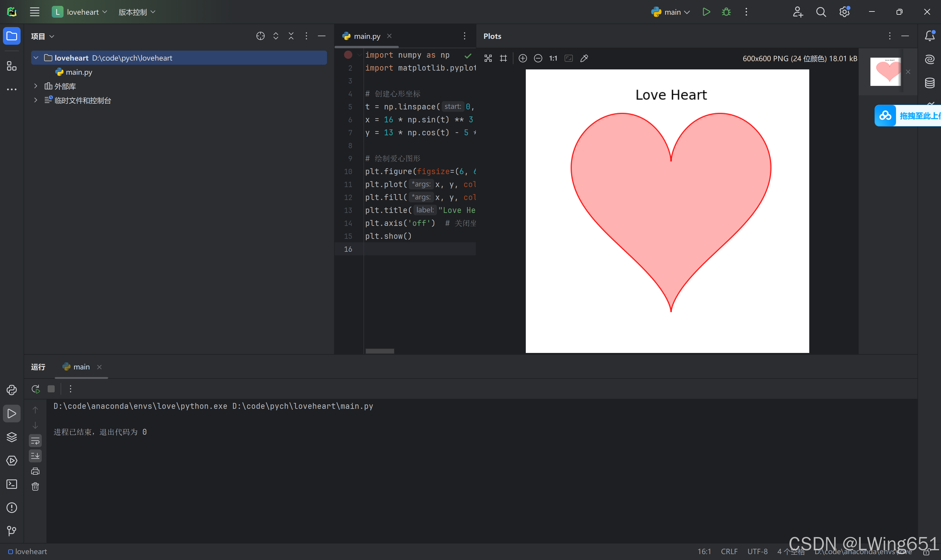Select main.py in the project tree
This screenshot has height=560, width=941.
[79, 72]
